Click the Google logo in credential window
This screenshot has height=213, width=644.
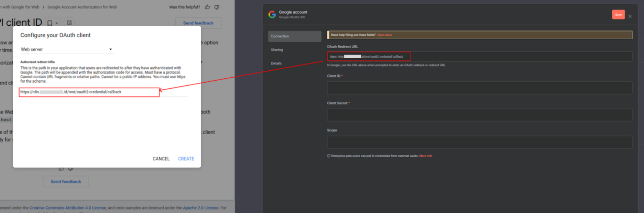[272, 15]
